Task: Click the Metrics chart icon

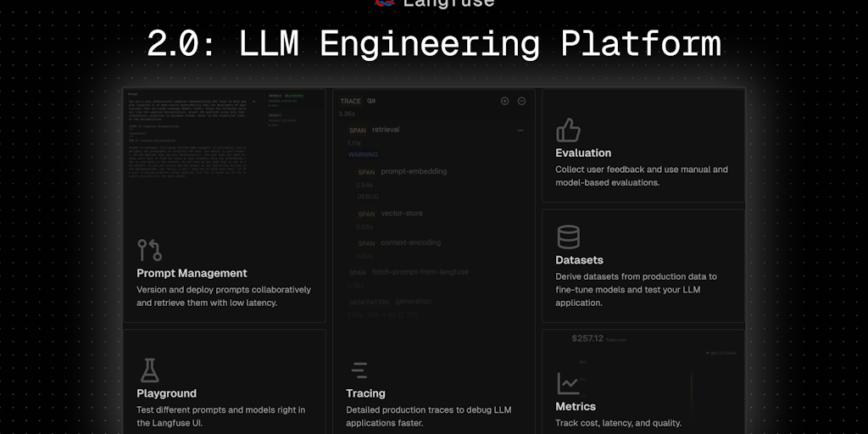Action: [568, 383]
